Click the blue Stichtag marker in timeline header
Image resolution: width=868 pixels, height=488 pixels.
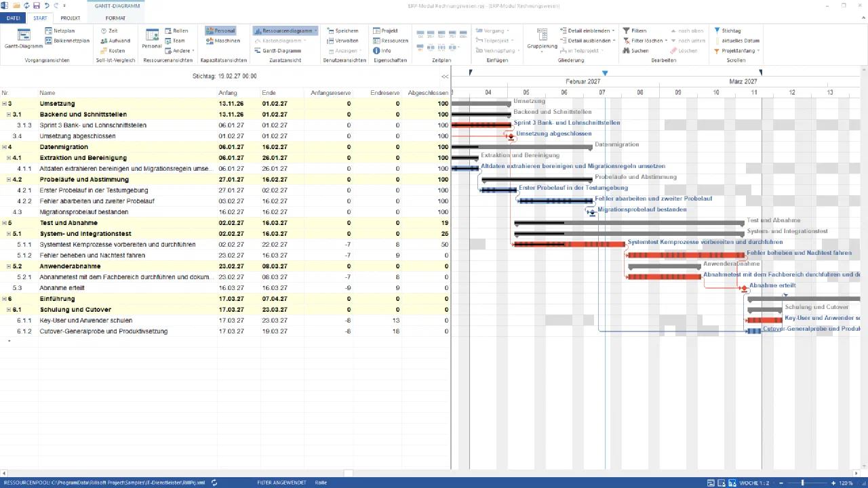(x=605, y=73)
